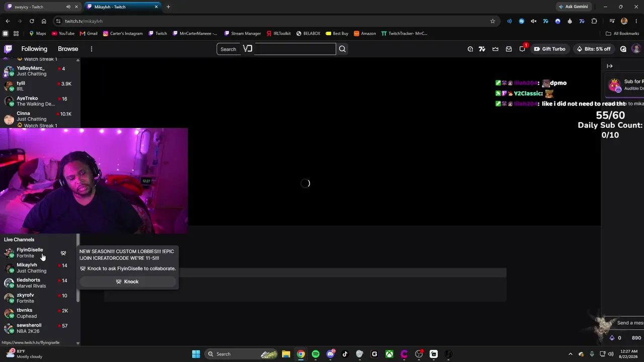Open the Chrome three-dot menu
This screenshot has width=644, height=362.
(x=636, y=21)
